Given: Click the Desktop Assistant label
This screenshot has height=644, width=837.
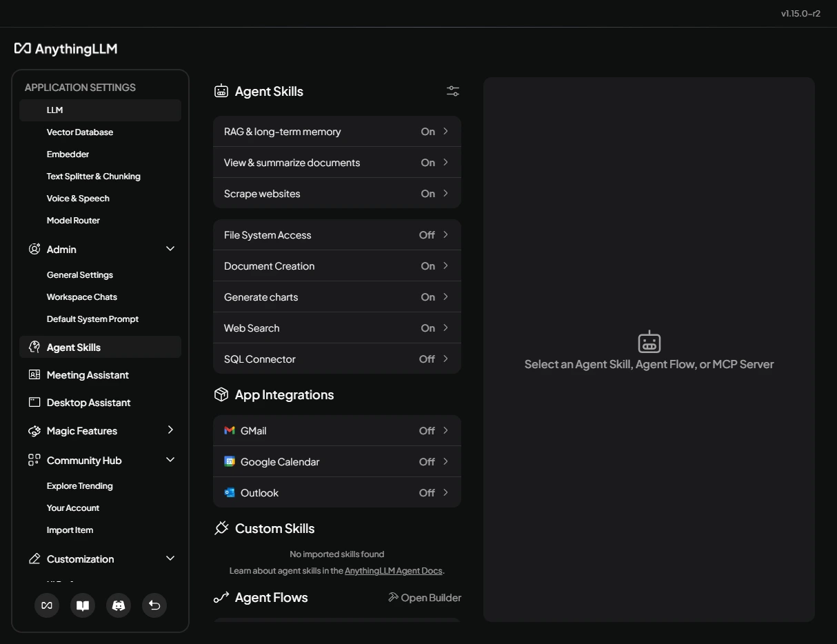Looking at the screenshot, I should click(x=88, y=403).
